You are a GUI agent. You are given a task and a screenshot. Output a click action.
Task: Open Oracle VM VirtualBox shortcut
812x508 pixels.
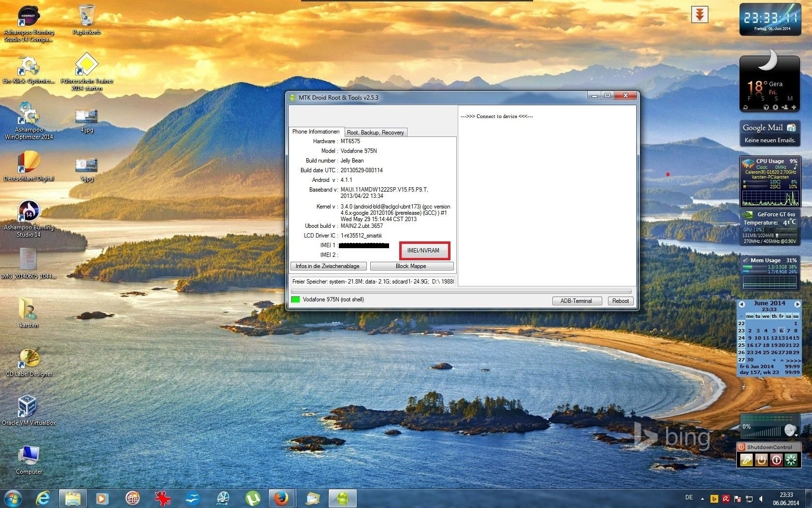click(29, 410)
